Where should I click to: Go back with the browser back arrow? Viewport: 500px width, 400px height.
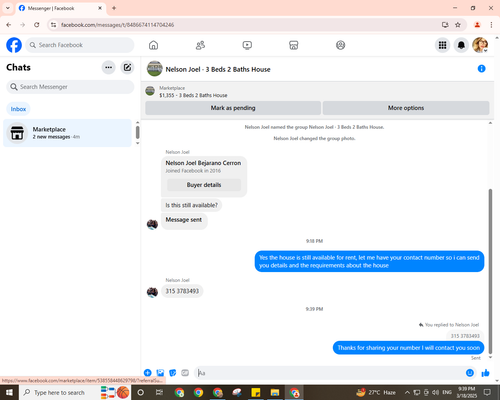(x=9, y=25)
